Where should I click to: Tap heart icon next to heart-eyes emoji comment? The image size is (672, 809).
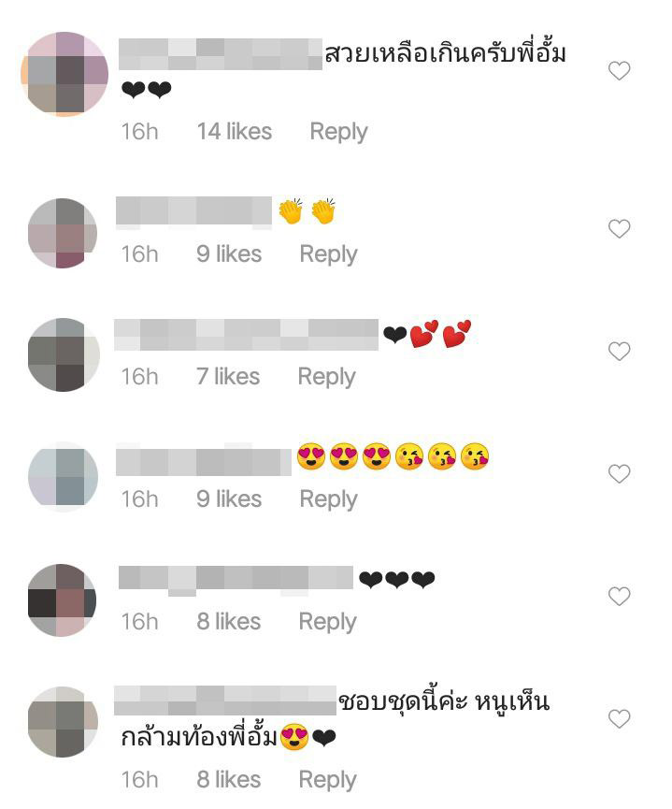tap(619, 473)
